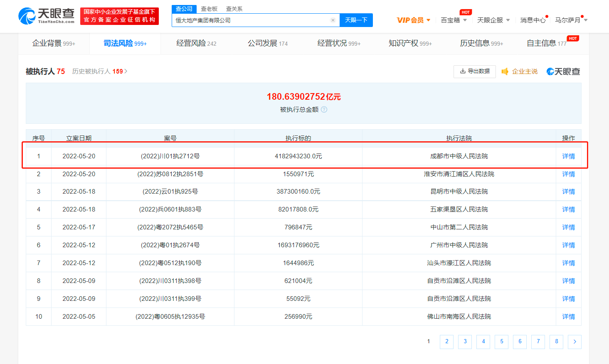Click total amount 180.63902752亿元
This screenshot has height=364, width=609.
click(x=303, y=96)
